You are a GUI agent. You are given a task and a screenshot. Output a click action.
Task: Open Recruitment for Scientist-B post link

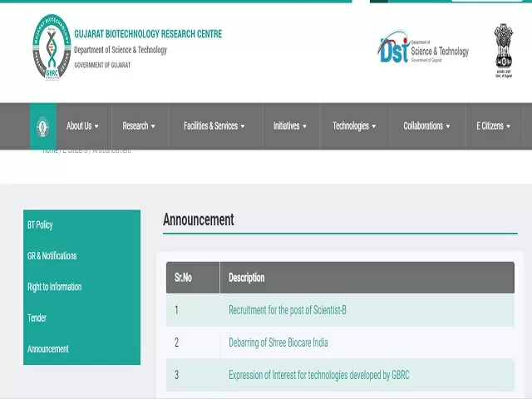click(x=287, y=310)
